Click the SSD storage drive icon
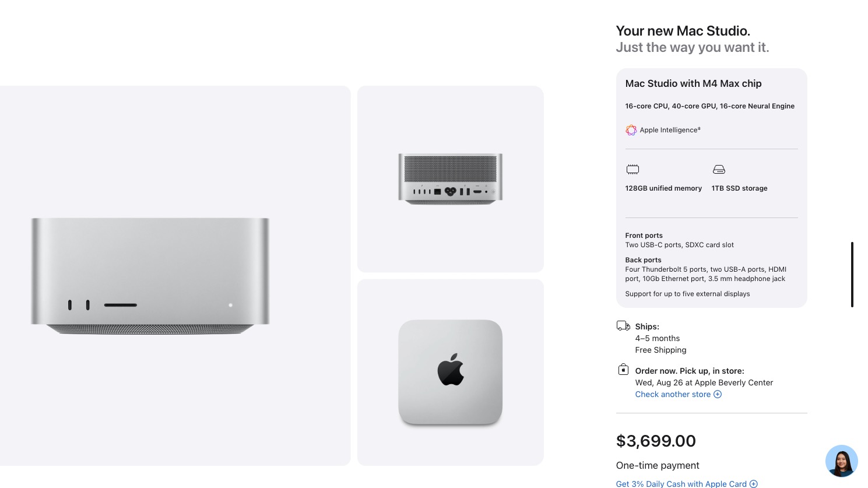Image resolution: width=868 pixels, height=488 pixels. [719, 170]
